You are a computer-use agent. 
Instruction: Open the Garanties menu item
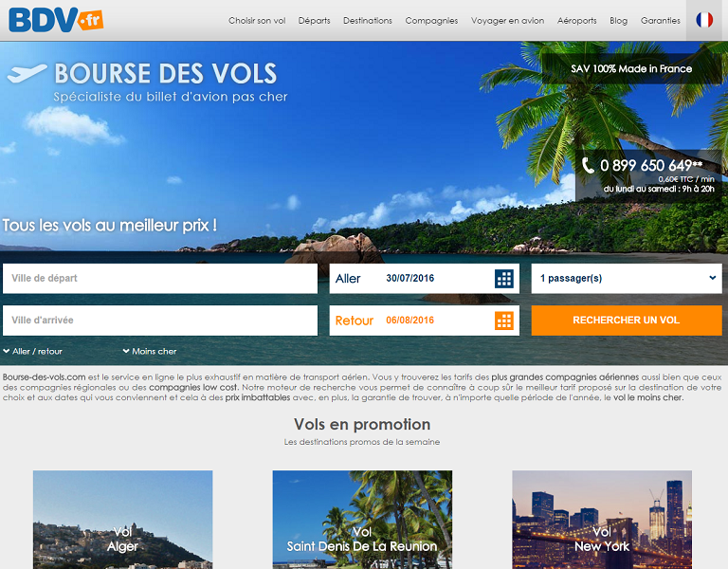[660, 21]
